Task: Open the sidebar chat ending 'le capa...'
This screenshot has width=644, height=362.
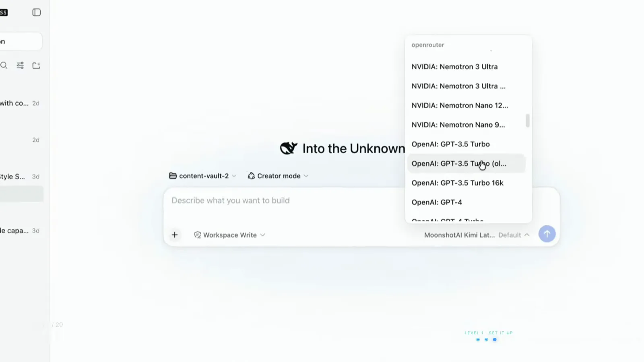Action: pyautogui.click(x=20, y=231)
